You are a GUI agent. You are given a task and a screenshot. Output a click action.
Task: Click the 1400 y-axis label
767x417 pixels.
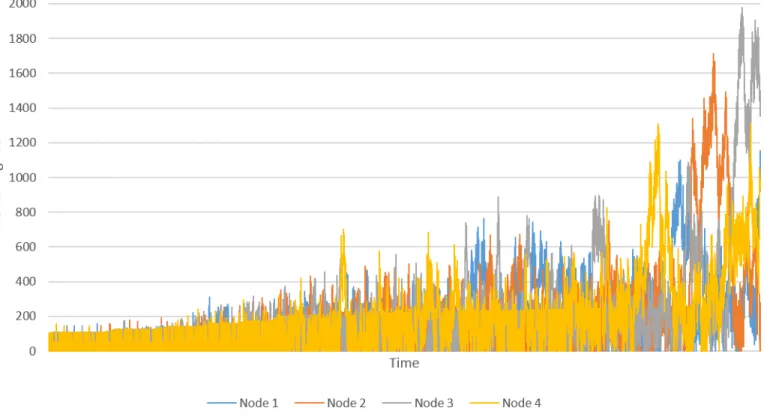pyautogui.click(x=23, y=108)
